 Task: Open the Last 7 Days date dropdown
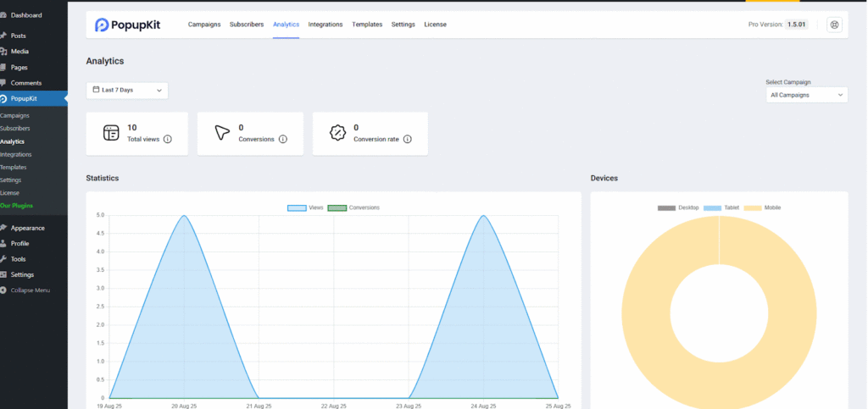tap(127, 90)
